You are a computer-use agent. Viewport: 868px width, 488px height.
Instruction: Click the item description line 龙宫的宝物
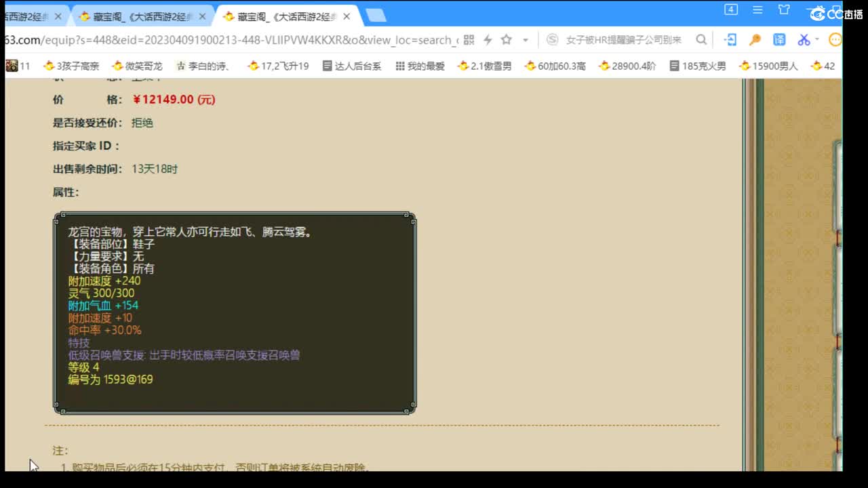[190, 232]
